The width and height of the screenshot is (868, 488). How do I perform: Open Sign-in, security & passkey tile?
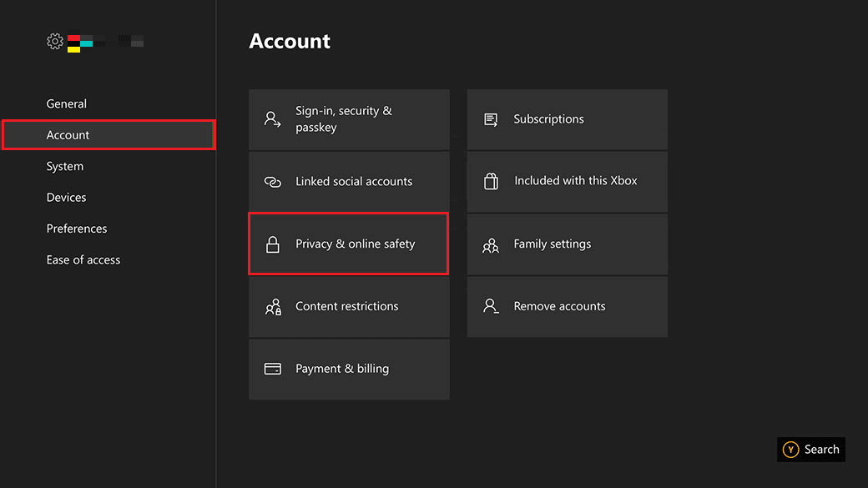coord(349,119)
